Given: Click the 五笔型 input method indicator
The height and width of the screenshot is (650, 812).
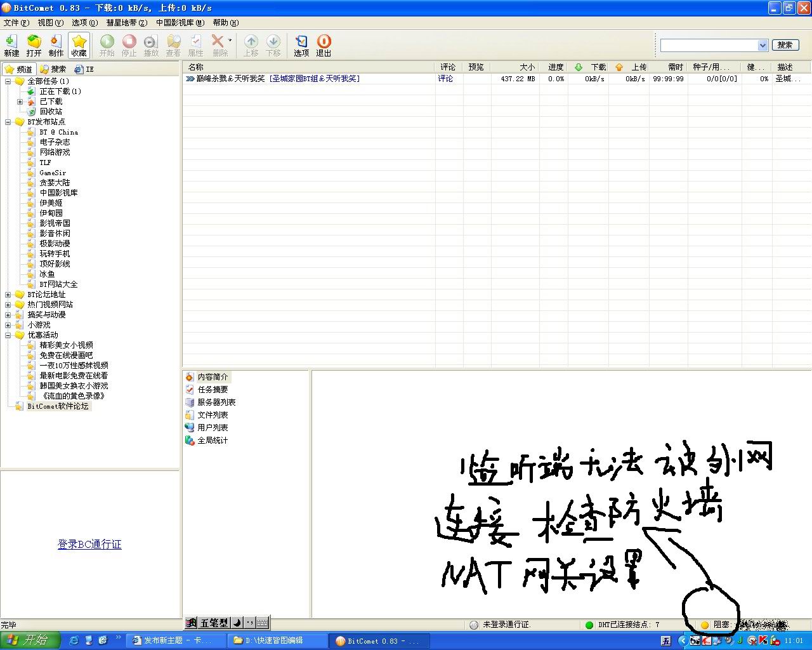Looking at the screenshot, I should click(x=214, y=623).
